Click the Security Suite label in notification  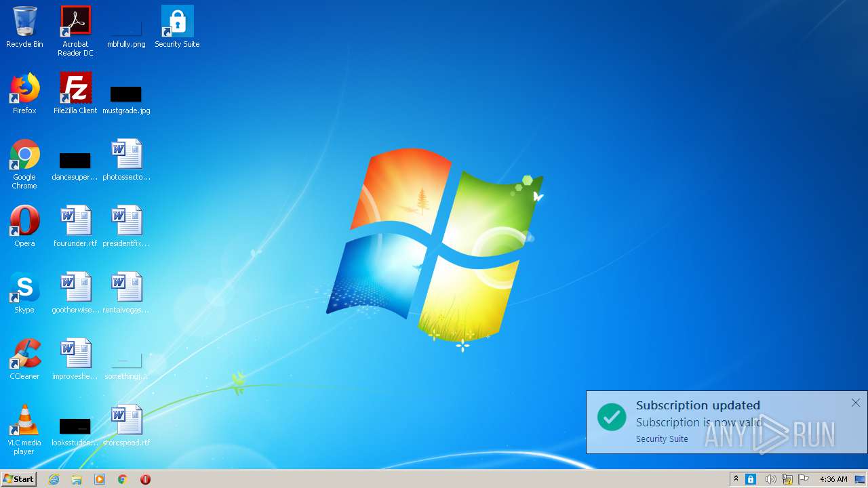pos(662,439)
